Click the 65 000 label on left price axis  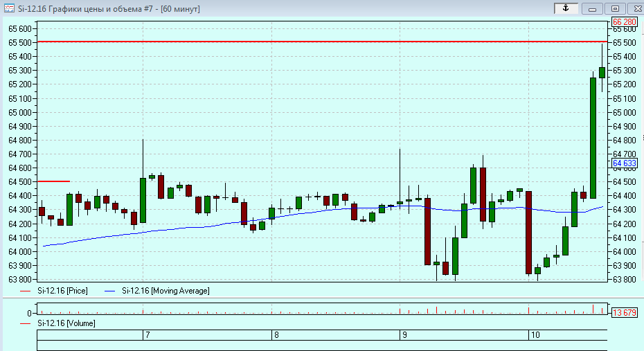pos(19,112)
